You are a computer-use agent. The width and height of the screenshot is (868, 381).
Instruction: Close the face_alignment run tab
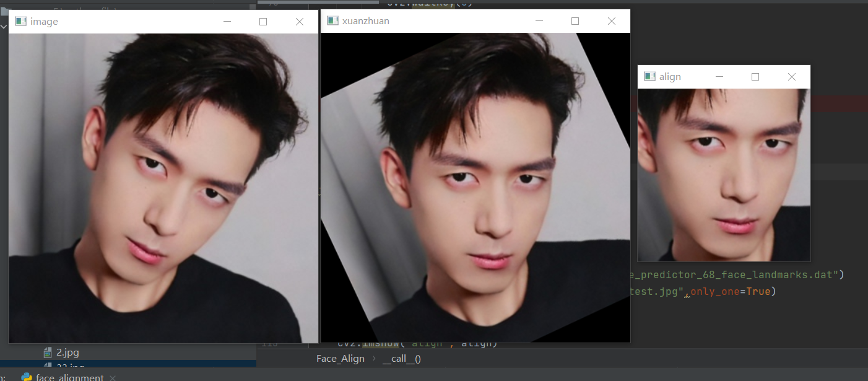112,377
